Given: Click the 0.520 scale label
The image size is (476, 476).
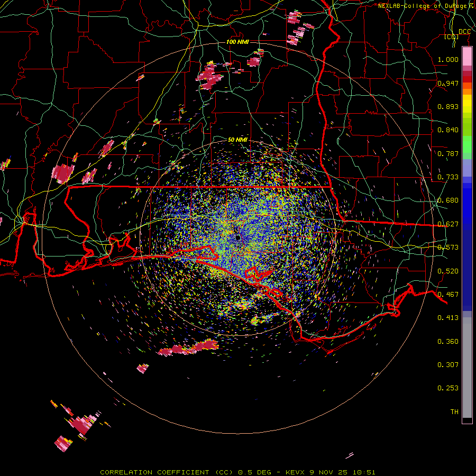Looking at the screenshot, I should pos(448,271).
